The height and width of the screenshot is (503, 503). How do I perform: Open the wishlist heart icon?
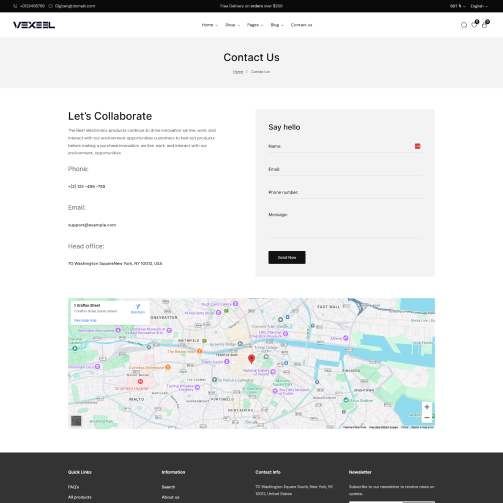[474, 25]
